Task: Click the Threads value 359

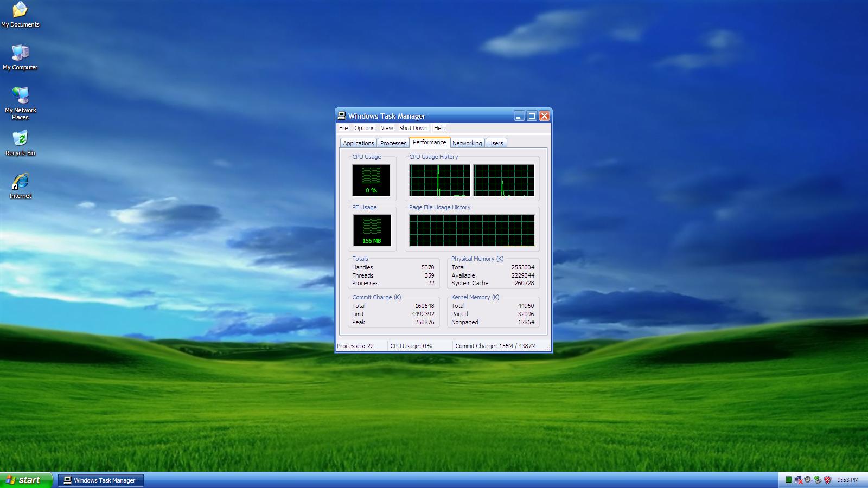Action: (429, 275)
